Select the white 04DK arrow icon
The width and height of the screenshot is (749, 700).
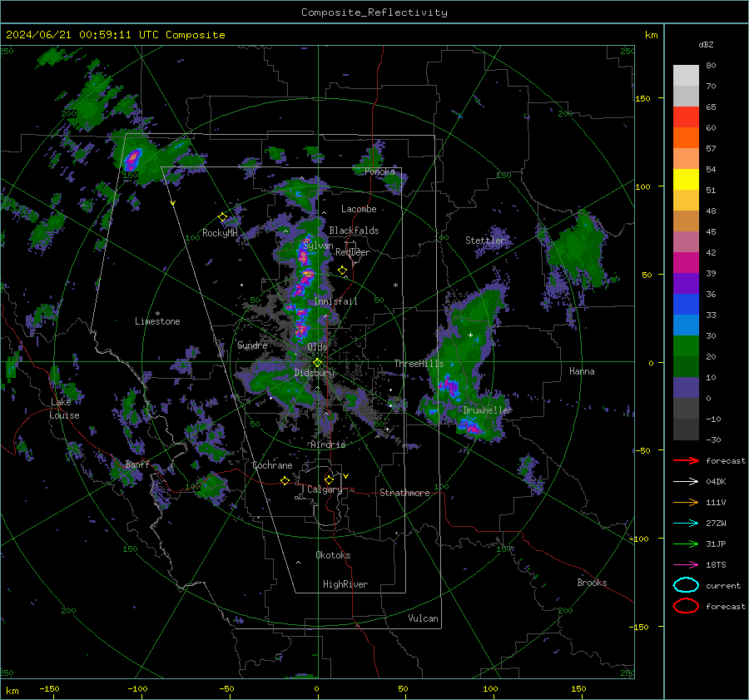(x=686, y=482)
